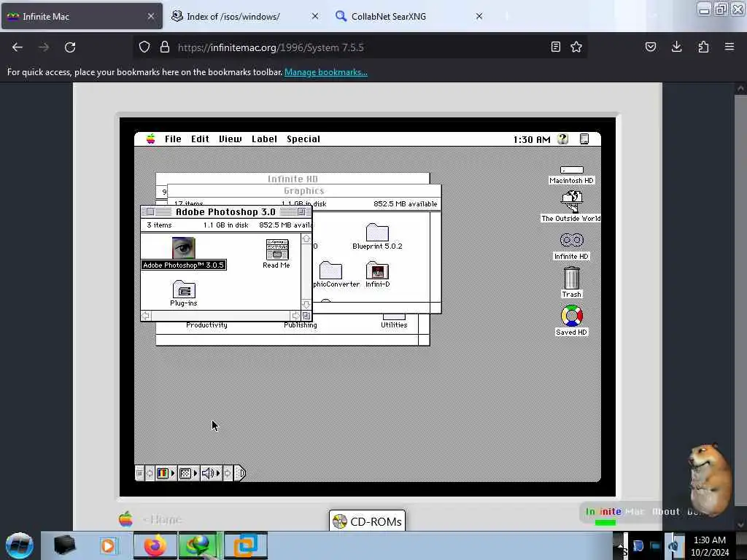Viewport: 747px width, 560px height.
Task: Switch to the CollabNet SearXNG tab
Action: click(x=409, y=16)
